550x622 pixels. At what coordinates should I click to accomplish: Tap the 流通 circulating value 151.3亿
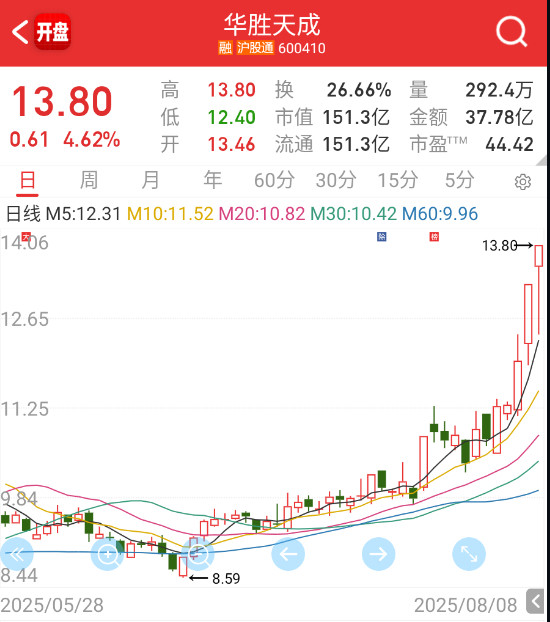[356, 144]
